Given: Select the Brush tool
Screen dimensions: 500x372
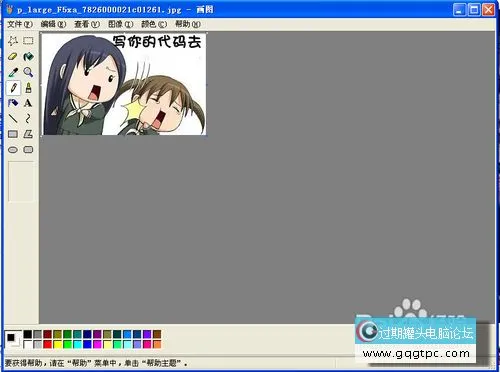Looking at the screenshot, I should (28, 88).
